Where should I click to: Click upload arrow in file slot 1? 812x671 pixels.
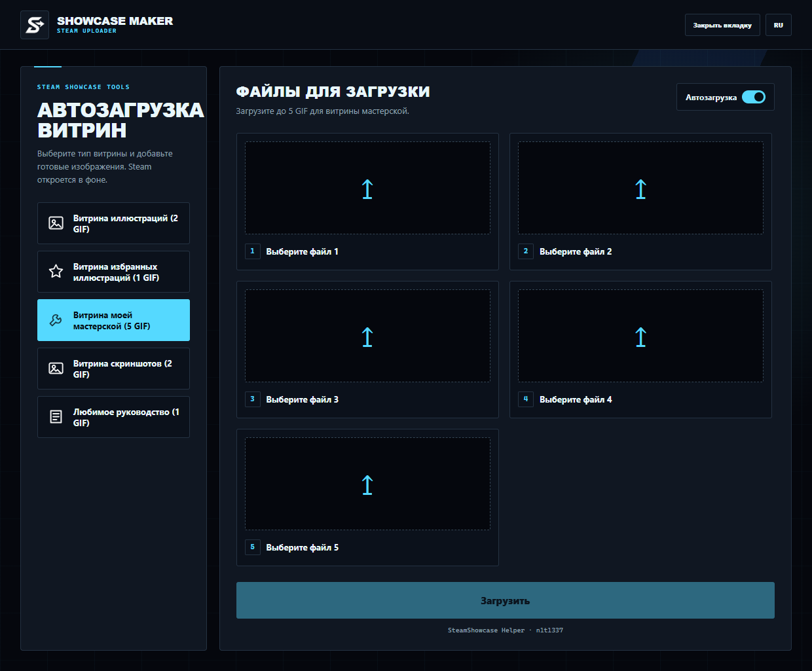click(x=367, y=189)
